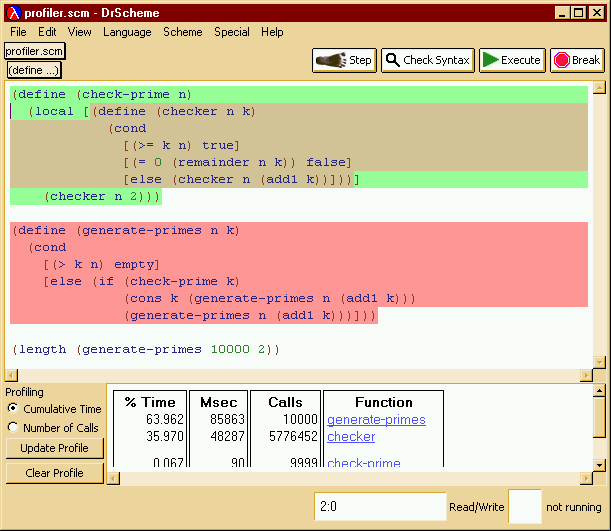Select the Cumulative Time radio button

pos(13,408)
